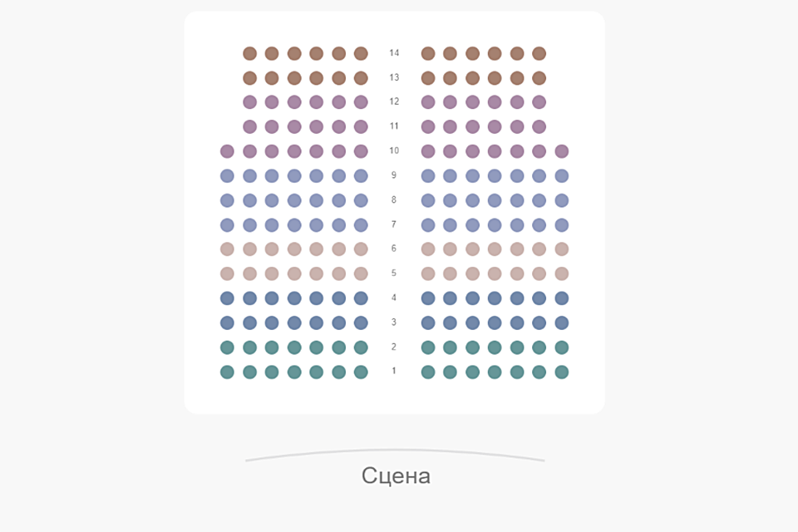Click row 9 seat just right of aisle
This screenshot has height=532, width=798.
(x=428, y=175)
